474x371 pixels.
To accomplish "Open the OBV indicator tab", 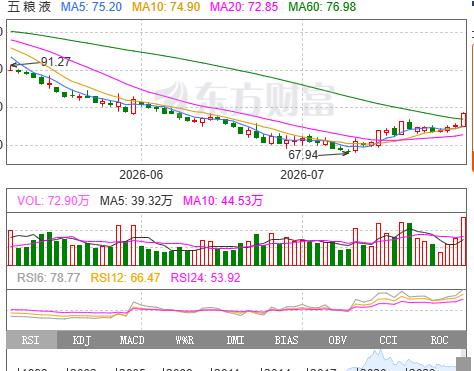I will click(x=337, y=340).
